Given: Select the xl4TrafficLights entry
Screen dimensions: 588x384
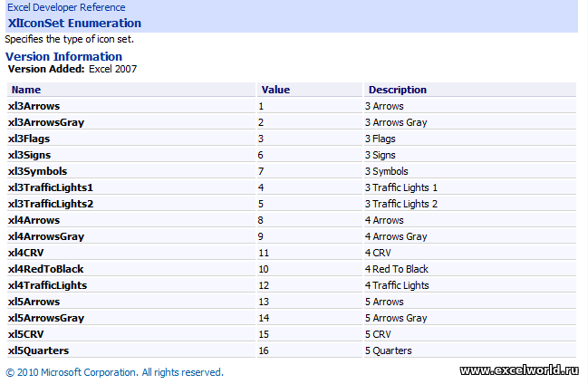Looking at the screenshot, I should tap(48, 285).
